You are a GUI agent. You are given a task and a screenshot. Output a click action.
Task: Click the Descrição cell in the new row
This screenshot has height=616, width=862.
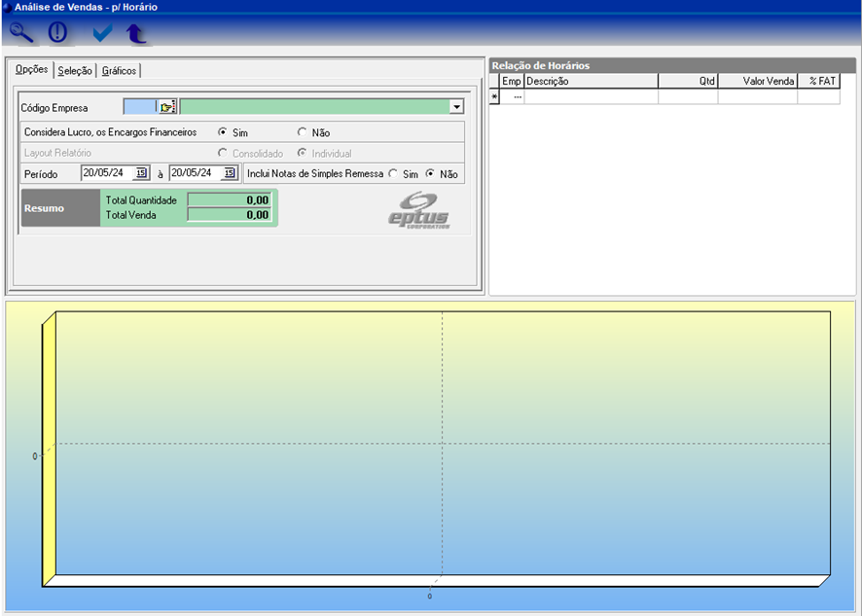pos(591,96)
